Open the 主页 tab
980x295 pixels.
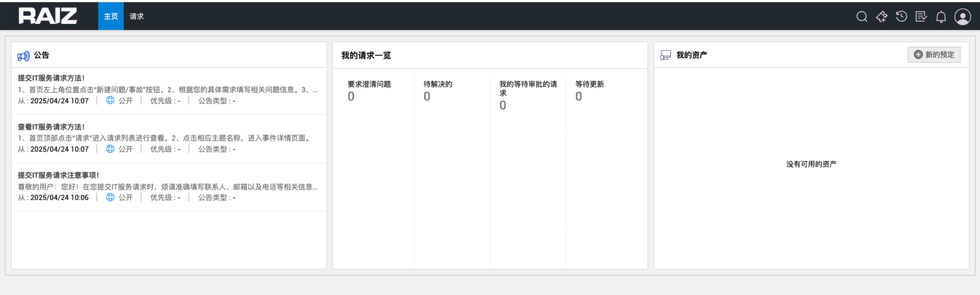[111, 16]
